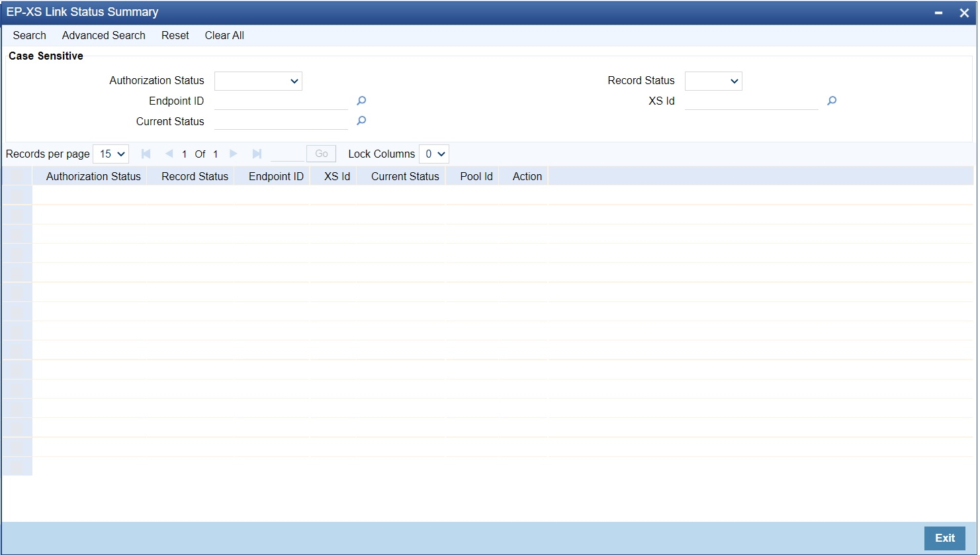This screenshot has width=980, height=555.
Task: Focus the Current Status input field
Action: point(281,121)
